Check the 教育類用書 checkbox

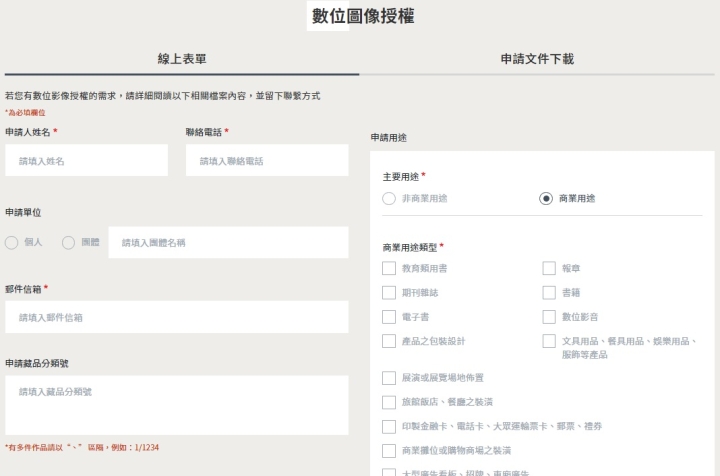click(389, 268)
